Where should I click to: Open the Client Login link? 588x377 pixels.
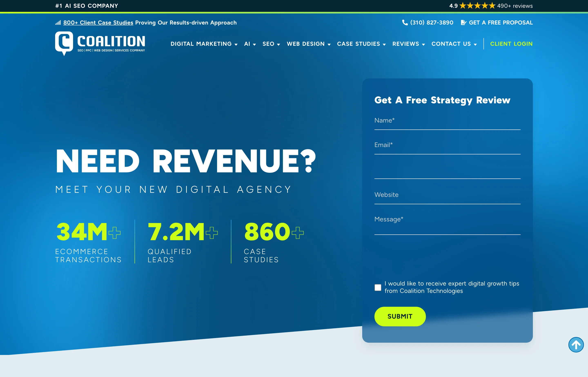click(511, 44)
